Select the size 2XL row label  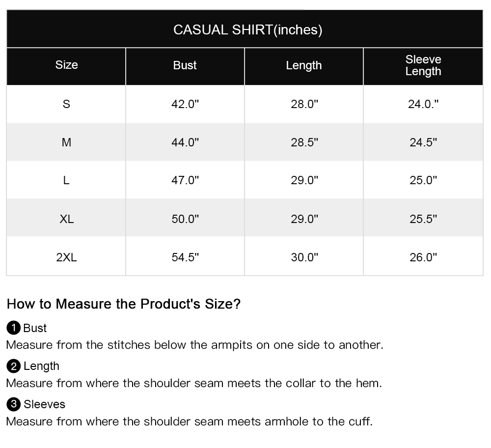pos(66,257)
